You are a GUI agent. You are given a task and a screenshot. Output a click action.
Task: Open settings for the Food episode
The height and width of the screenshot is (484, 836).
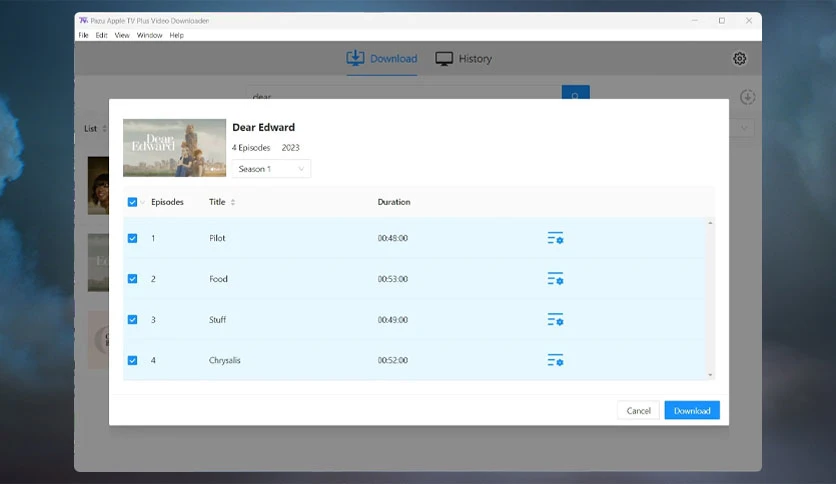tap(555, 279)
